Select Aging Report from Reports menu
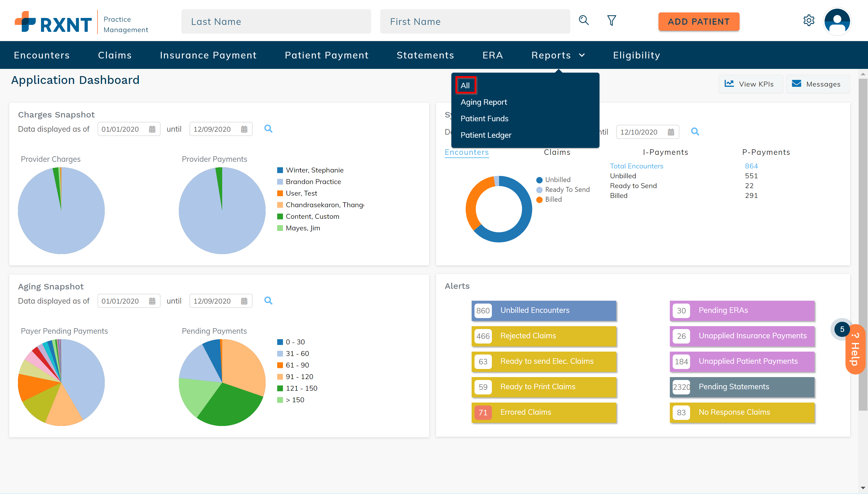Image resolution: width=868 pixels, height=494 pixels. [483, 102]
